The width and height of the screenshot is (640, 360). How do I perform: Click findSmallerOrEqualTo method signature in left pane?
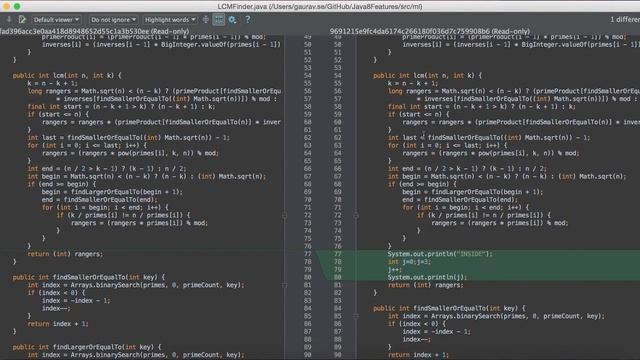(89, 277)
